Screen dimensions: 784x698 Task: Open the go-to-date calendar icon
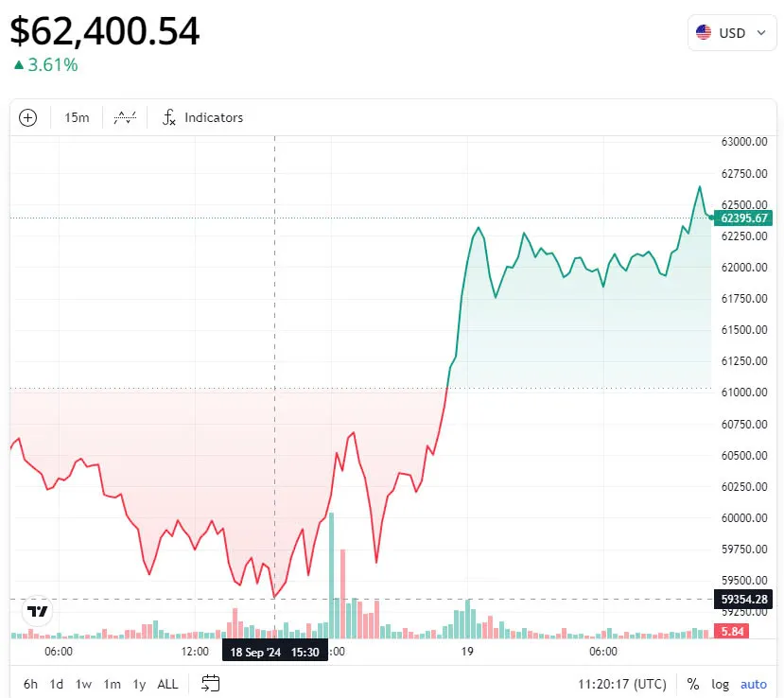coord(211,684)
